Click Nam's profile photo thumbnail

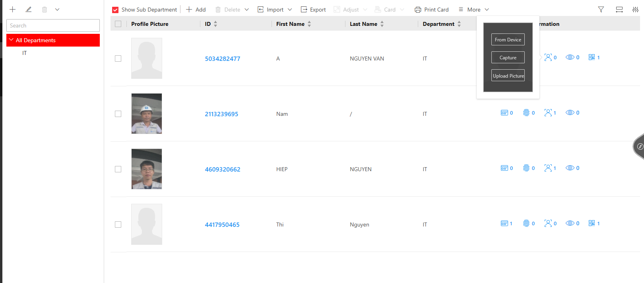[147, 113]
